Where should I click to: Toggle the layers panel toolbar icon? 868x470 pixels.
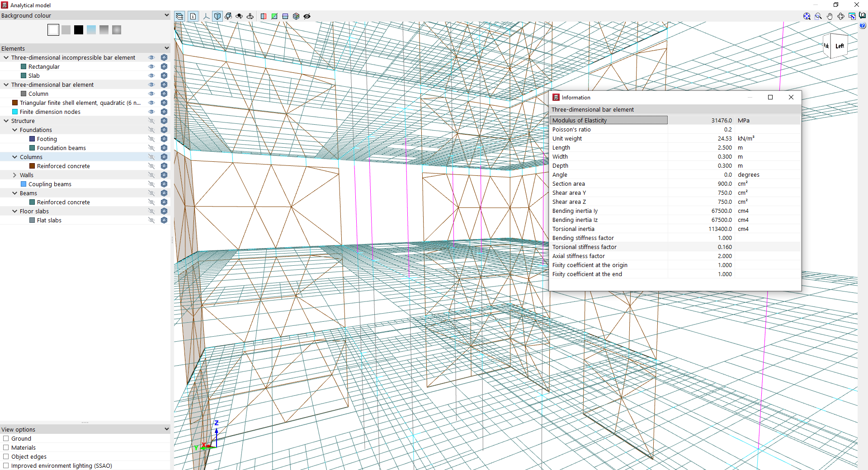pos(179,16)
